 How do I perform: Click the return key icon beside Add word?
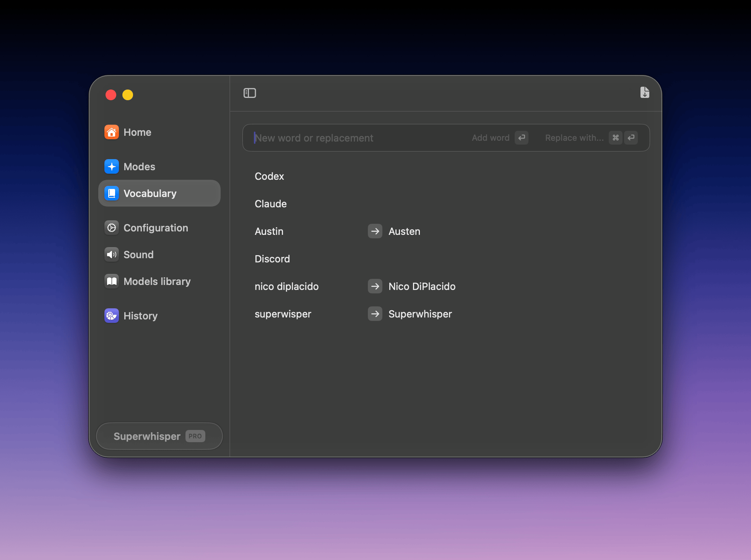tap(522, 138)
